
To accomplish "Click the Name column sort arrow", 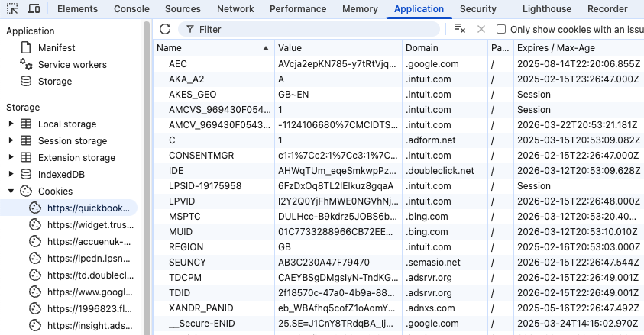I will coord(266,48).
